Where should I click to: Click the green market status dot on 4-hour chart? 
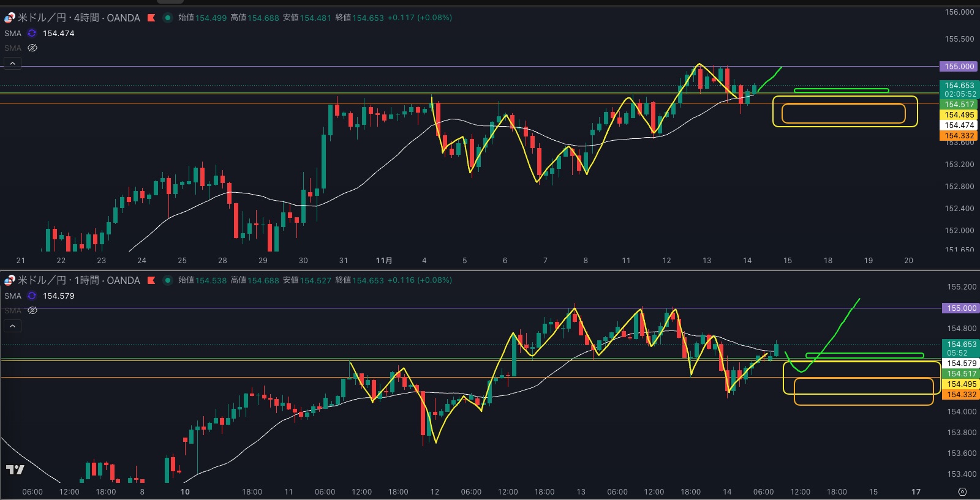167,18
